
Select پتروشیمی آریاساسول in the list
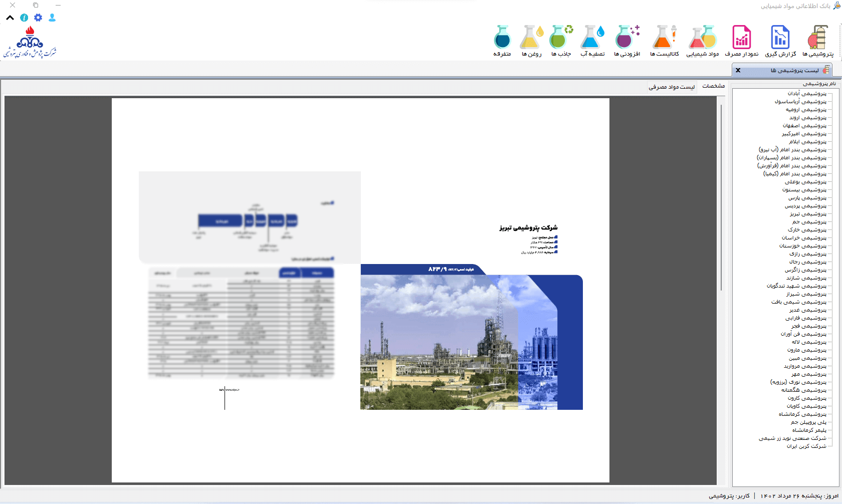tap(800, 102)
